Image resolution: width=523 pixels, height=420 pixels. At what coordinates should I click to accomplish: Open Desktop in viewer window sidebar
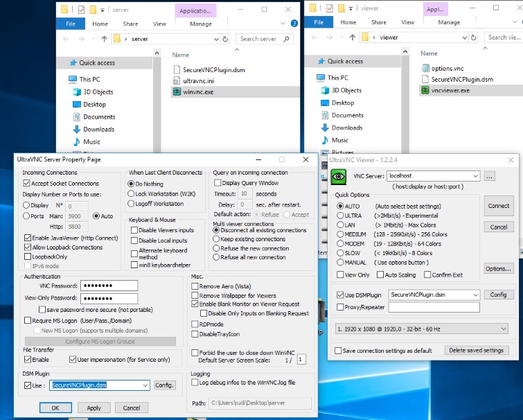[x=343, y=103]
